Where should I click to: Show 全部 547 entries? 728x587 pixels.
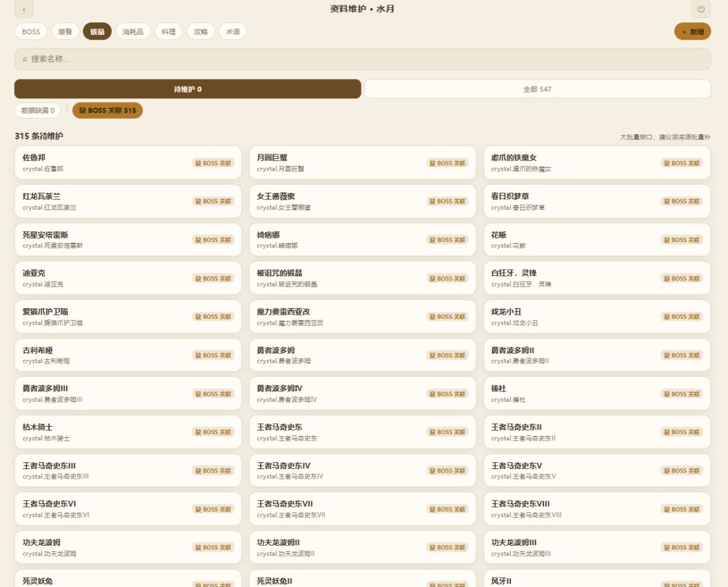point(537,89)
